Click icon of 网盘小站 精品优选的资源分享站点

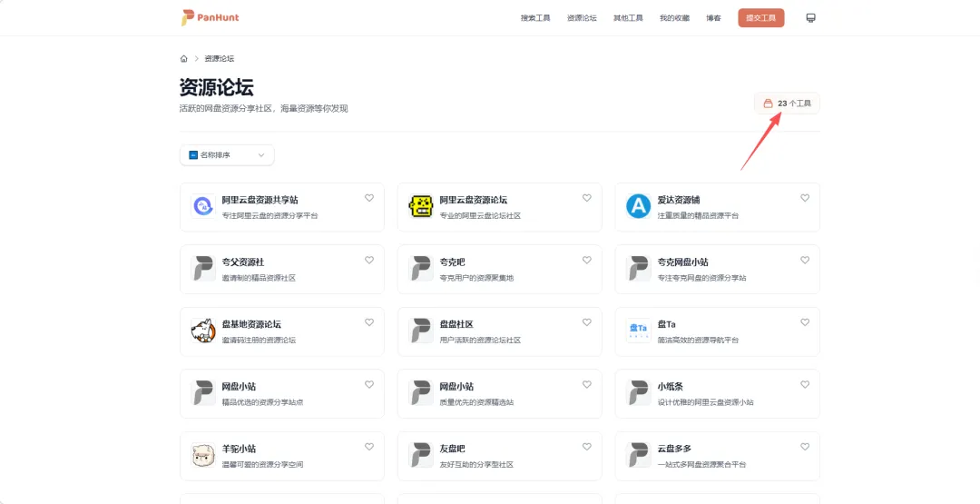(203, 392)
